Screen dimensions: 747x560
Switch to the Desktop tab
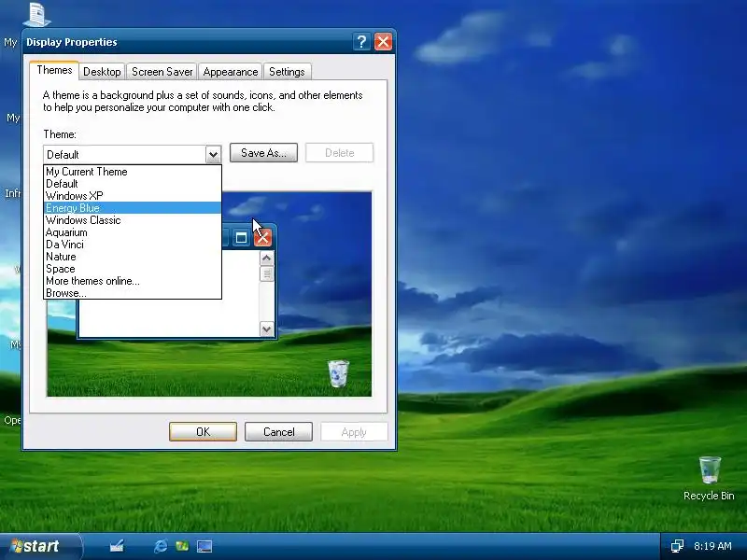[102, 72]
